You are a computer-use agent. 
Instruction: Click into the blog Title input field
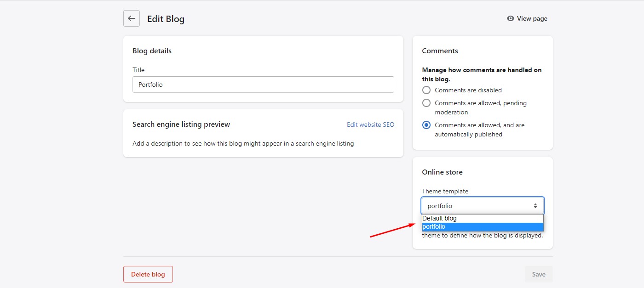[x=263, y=85]
